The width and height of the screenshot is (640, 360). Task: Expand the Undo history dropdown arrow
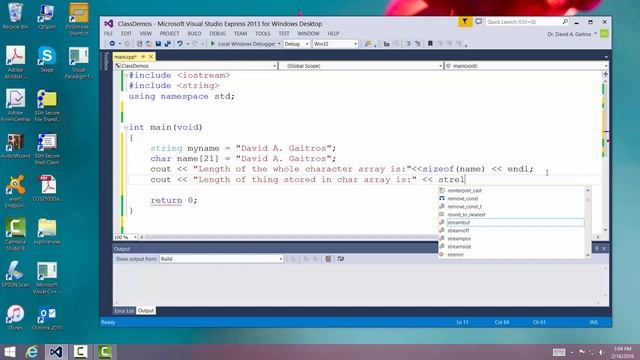188,44
